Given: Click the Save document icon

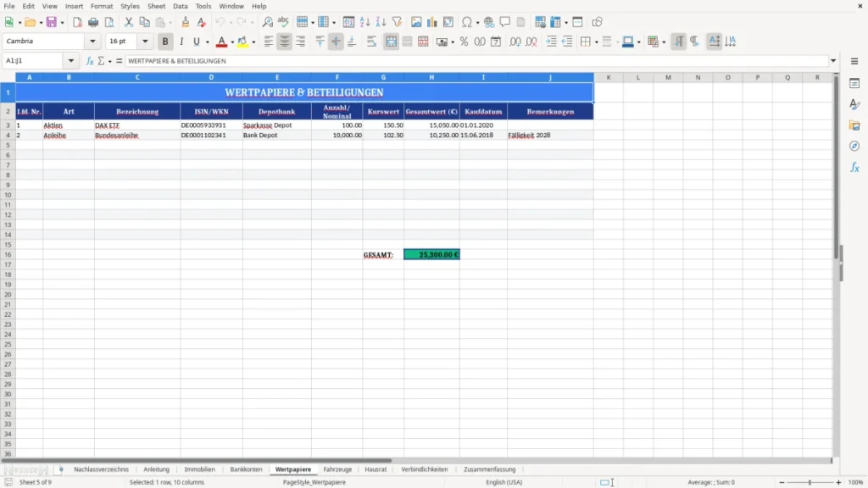Looking at the screenshot, I should [x=51, y=22].
